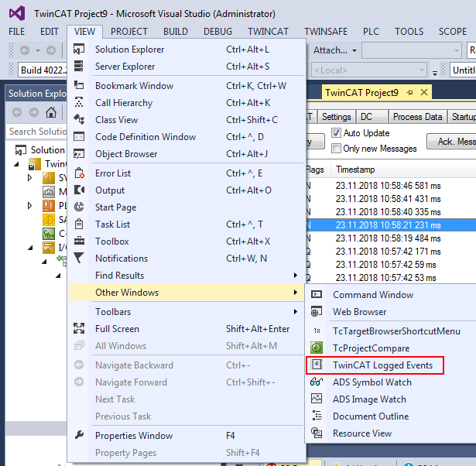Open the TWINSAFE menu
Screen dimensions: 476x466
[x=325, y=32]
